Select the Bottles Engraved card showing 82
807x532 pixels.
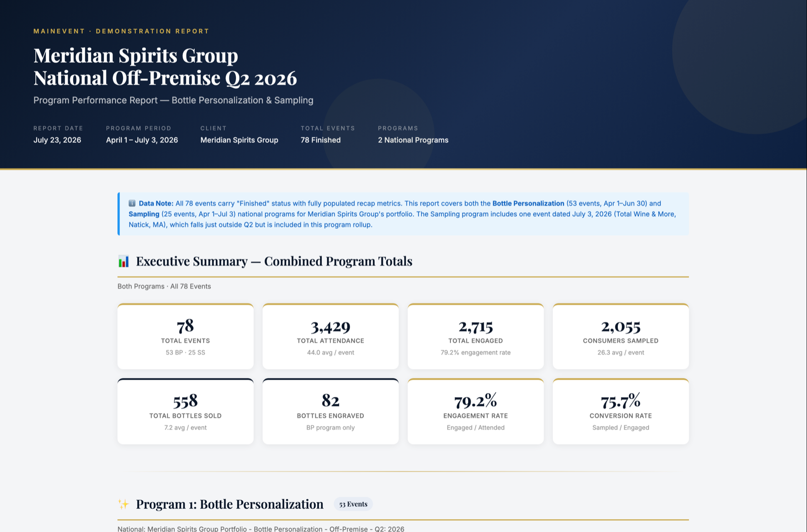(331, 411)
